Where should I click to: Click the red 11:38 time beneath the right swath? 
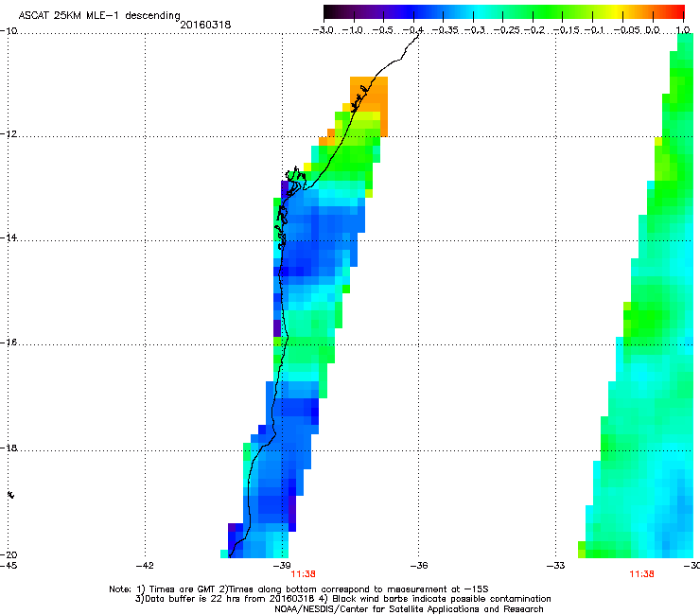(x=641, y=574)
